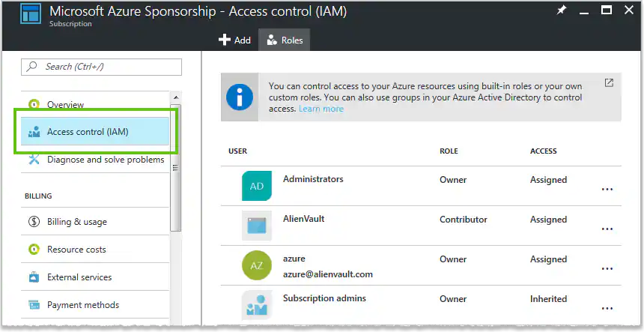This screenshot has height=332, width=644.
Task: Click the Payment methods card icon
Action: (x=34, y=305)
